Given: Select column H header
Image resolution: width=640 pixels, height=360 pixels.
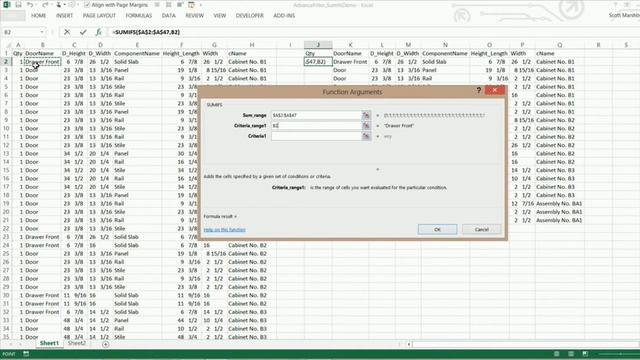Looking at the screenshot, I should [252, 45].
